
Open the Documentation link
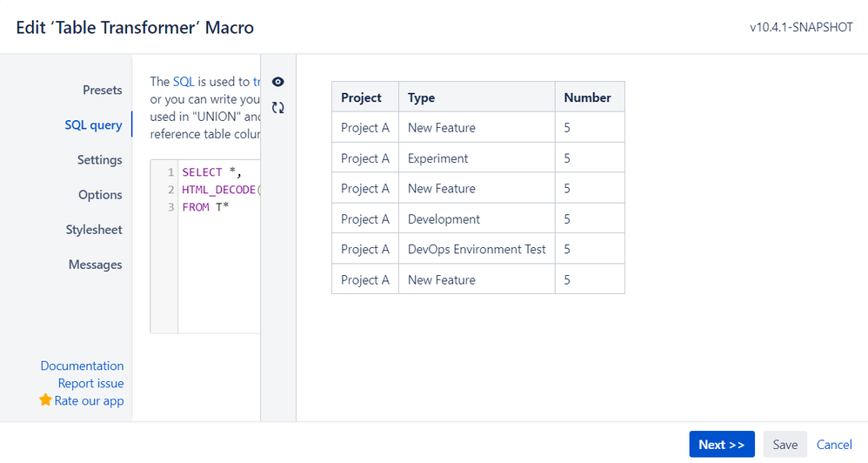click(82, 366)
